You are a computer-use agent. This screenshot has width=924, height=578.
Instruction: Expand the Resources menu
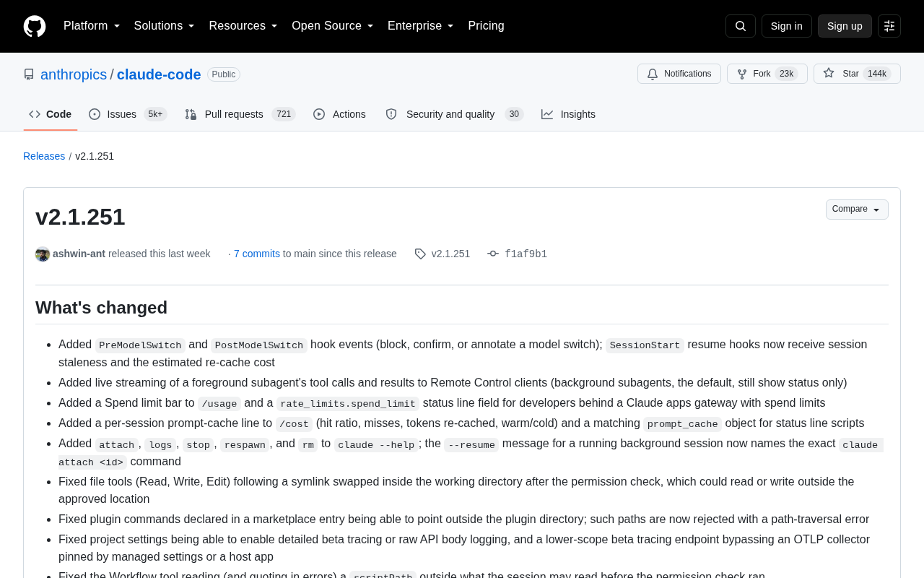coord(243,26)
